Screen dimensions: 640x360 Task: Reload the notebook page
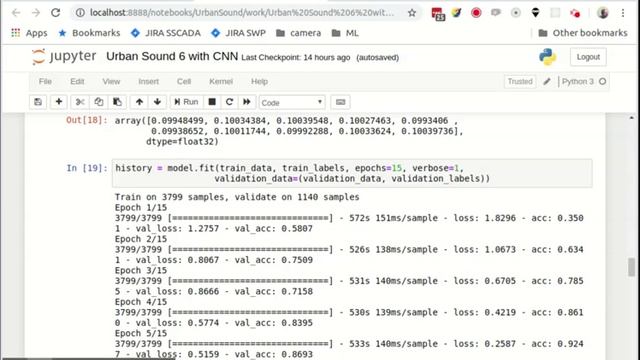click(56, 13)
